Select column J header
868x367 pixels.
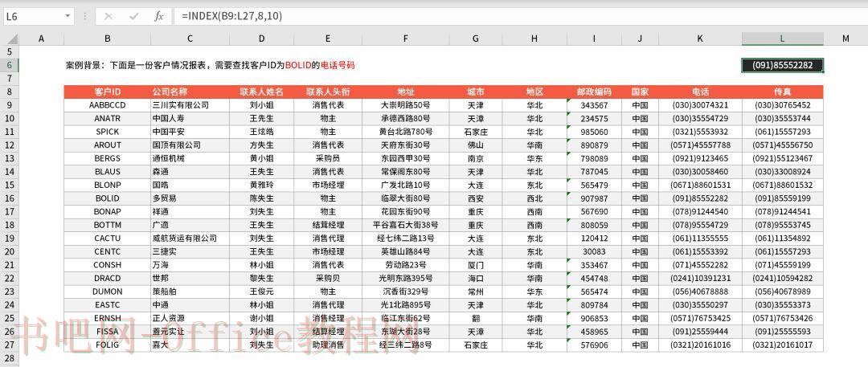[x=640, y=39]
